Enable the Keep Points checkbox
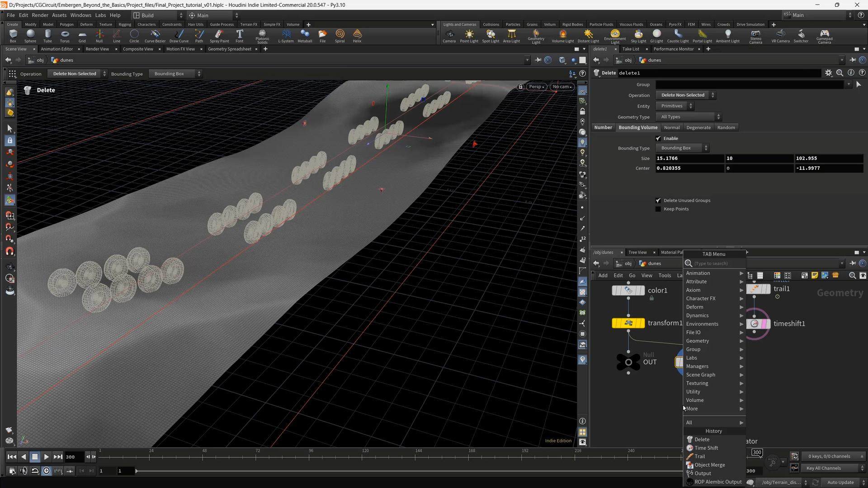Image resolution: width=868 pixels, height=488 pixels. point(658,209)
